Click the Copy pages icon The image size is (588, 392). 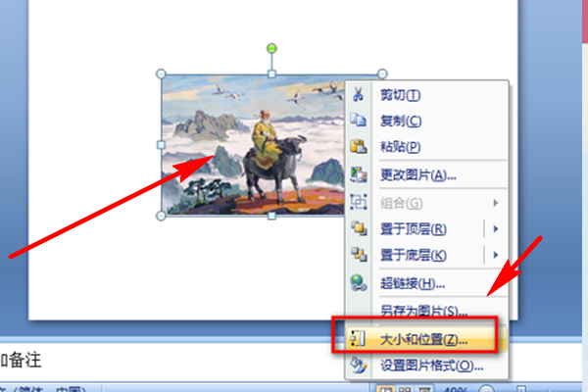pos(358,120)
